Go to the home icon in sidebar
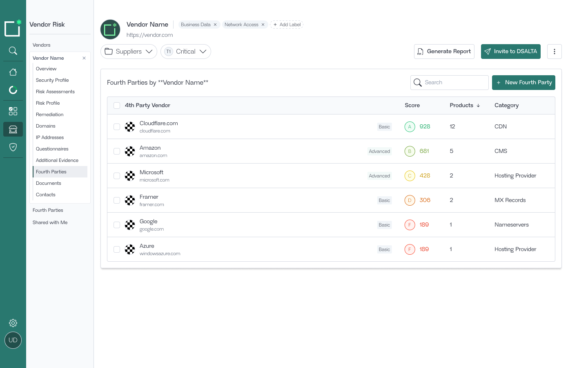 (x=13, y=72)
